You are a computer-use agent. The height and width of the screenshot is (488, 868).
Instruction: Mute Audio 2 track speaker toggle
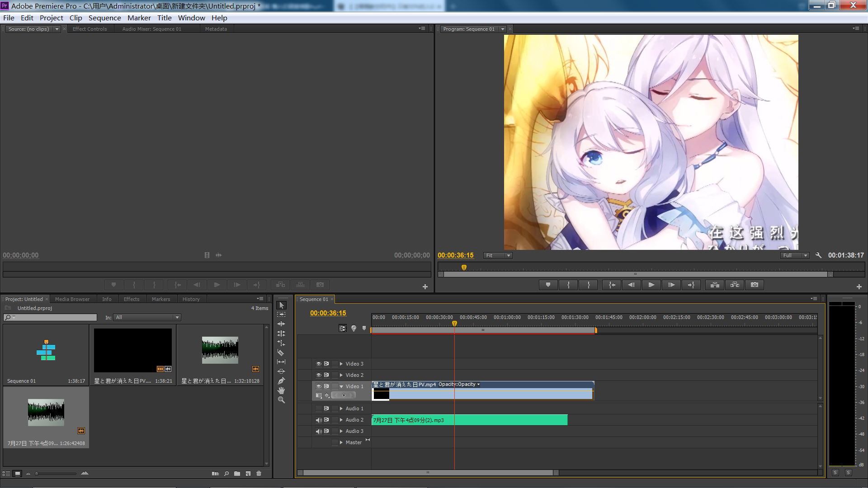click(318, 420)
